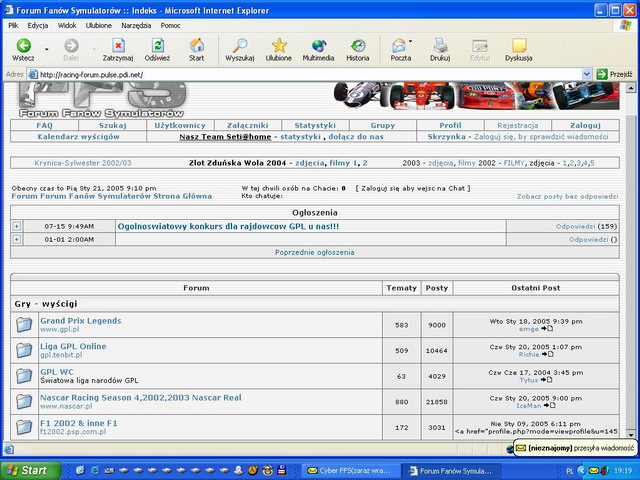Go back with the Wstecz button
Screen dimensions: 640x480
pyautogui.click(x=23, y=50)
